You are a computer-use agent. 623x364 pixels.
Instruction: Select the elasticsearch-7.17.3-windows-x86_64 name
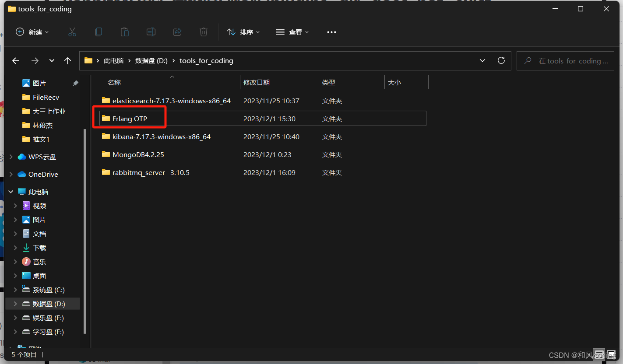click(172, 101)
